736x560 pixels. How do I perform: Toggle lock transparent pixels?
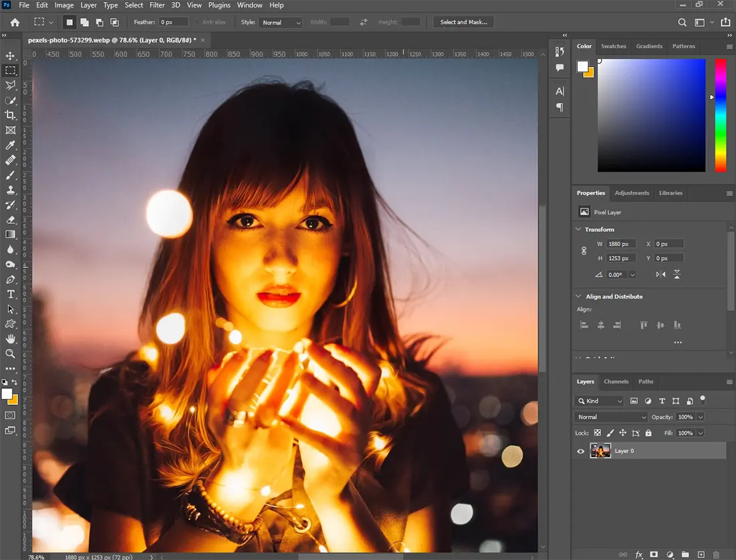point(598,433)
